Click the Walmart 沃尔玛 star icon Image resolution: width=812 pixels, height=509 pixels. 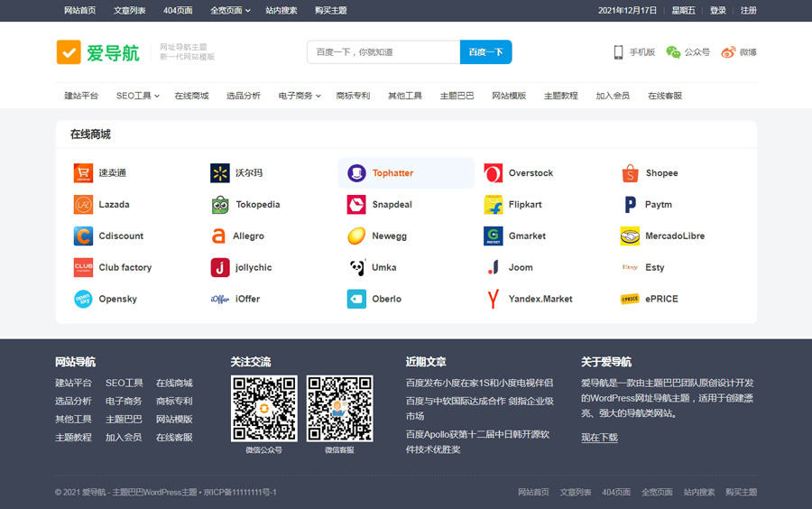pos(220,173)
